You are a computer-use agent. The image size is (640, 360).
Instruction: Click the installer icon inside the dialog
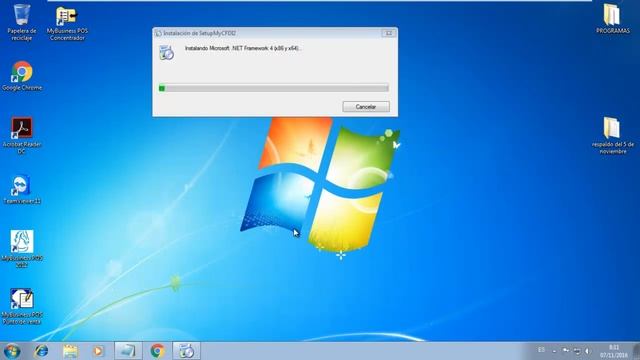[x=167, y=53]
